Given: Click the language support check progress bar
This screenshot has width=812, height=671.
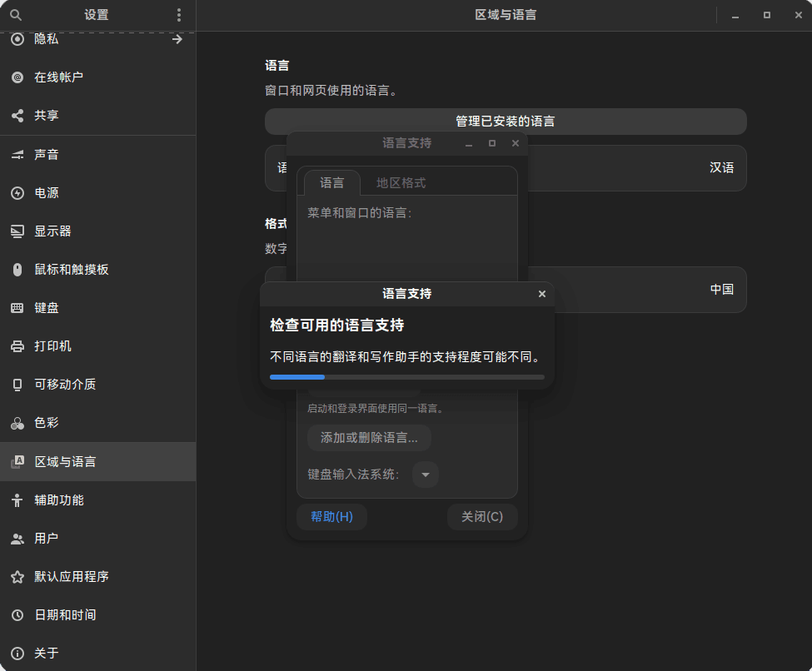Looking at the screenshot, I should [x=406, y=376].
